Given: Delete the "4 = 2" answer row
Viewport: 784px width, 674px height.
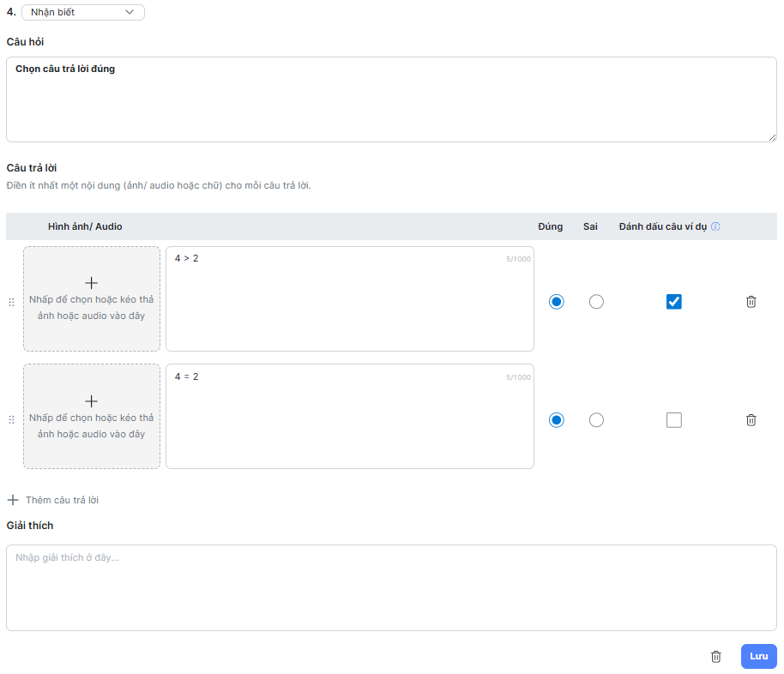Looking at the screenshot, I should (x=751, y=420).
